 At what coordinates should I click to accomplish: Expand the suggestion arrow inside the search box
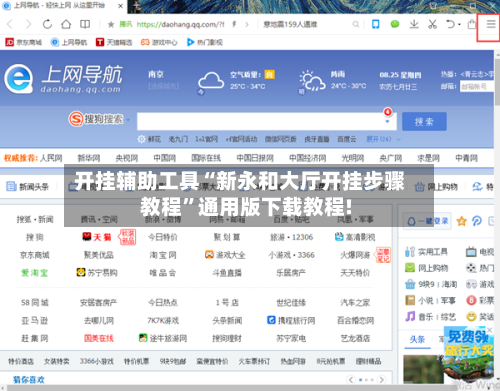coord(387,122)
